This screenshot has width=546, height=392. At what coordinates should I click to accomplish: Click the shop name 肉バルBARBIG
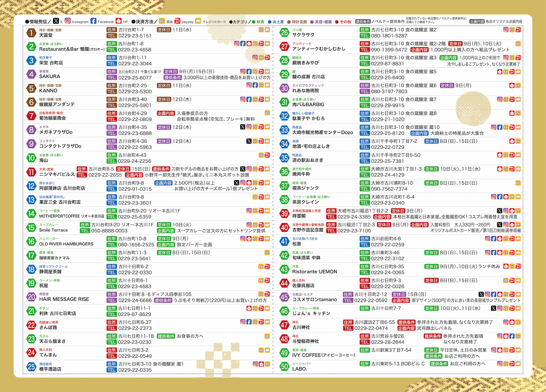pyautogui.click(x=308, y=105)
